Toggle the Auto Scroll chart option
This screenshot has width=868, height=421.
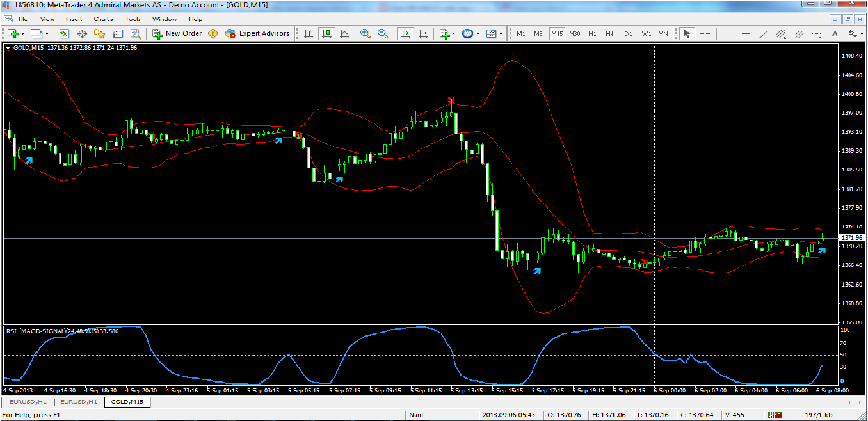tap(405, 33)
